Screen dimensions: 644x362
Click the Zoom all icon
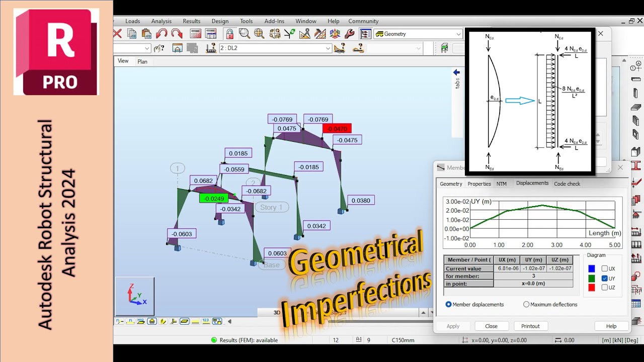point(259,34)
